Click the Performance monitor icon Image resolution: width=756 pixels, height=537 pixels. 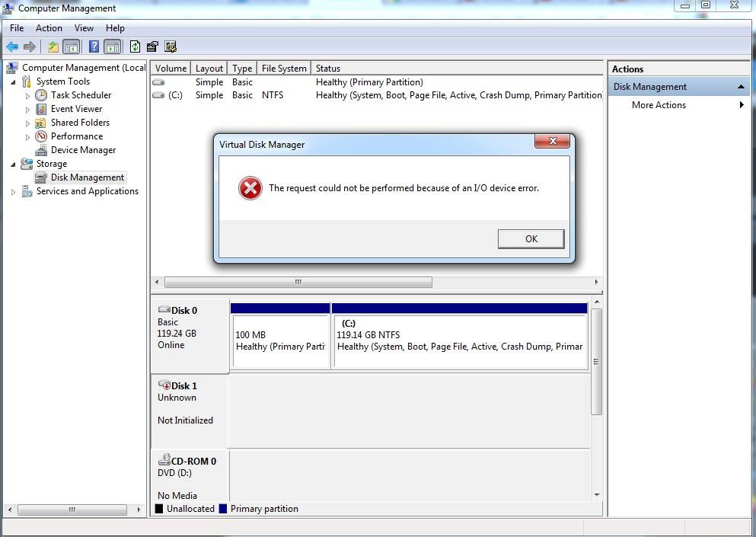tap(41, 136)
